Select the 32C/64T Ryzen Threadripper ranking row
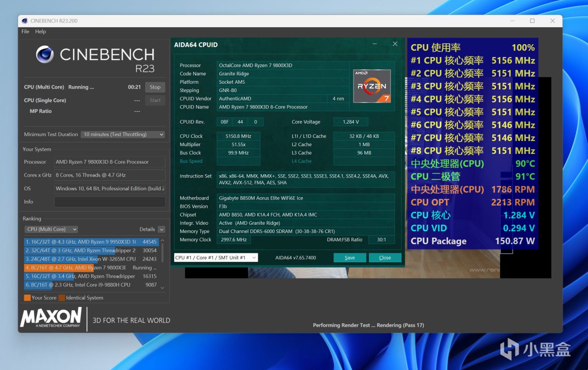The height and width of the screenshot is (370, 588). [91, 250]
